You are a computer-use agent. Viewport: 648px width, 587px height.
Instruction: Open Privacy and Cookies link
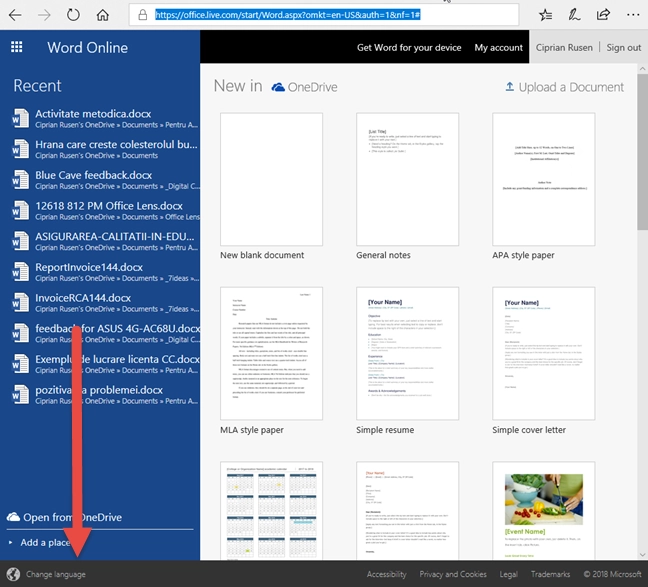(453, 574)
